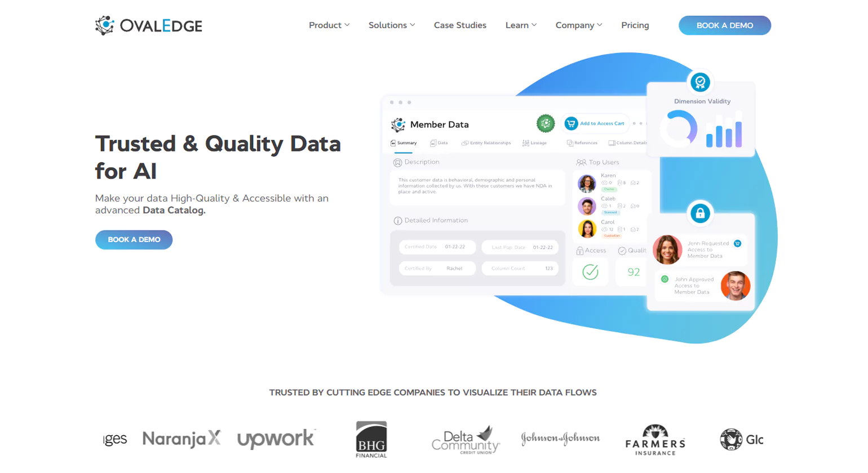Click the green access checkmark icon
This screenshot has width=868, height=473.
[x=590, y=272]
